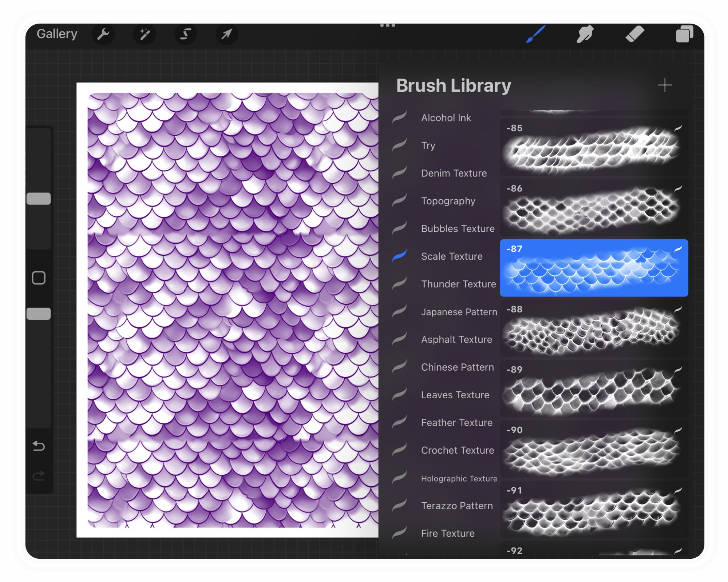Image resolution: width=728 pixels, height=582 pixels.
Task: Select the Eraser tool
Action: click(x=635, y=34)
